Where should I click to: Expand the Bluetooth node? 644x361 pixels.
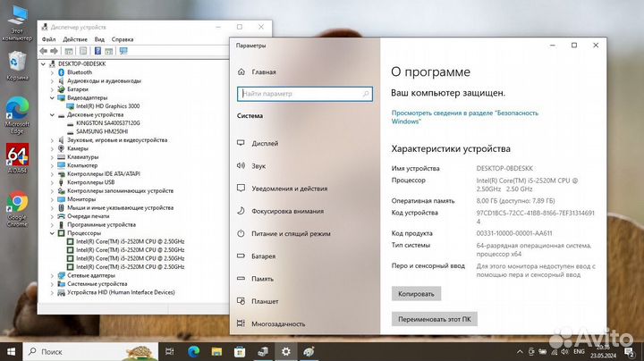[x=52, y=72]
